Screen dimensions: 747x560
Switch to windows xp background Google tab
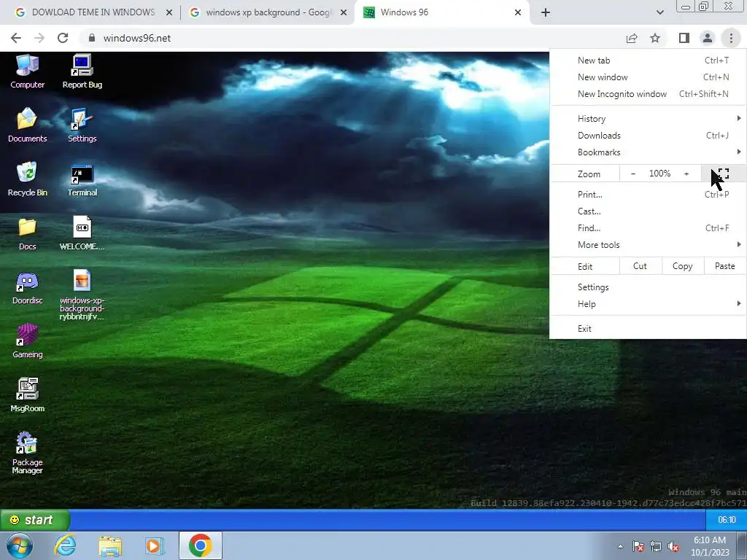pos(267,12)
